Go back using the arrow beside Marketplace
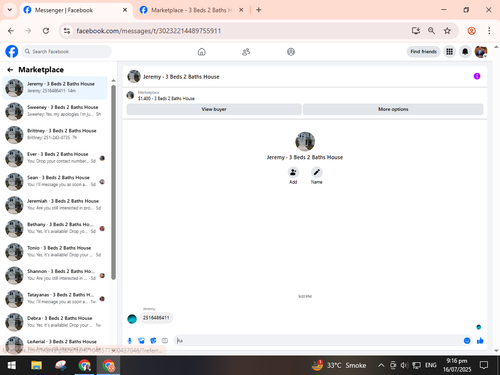The width and height of the screenshot is (500, 375). [x=10, y=70]
